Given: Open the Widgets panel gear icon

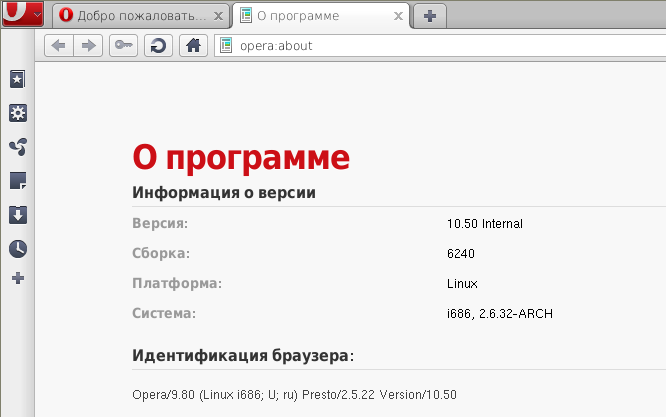Looking at the screenshot, I should tap(17, 113).
